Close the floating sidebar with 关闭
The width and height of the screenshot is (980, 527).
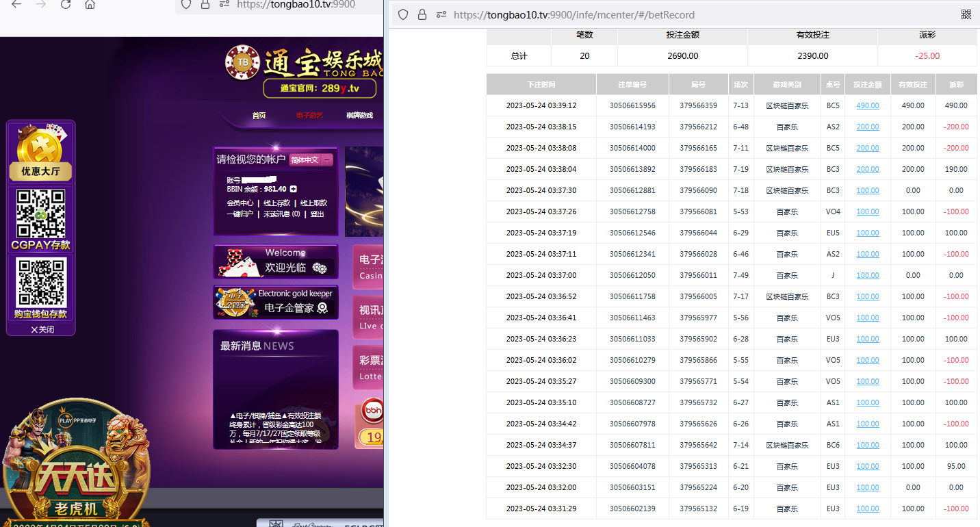tap(42, 329)
